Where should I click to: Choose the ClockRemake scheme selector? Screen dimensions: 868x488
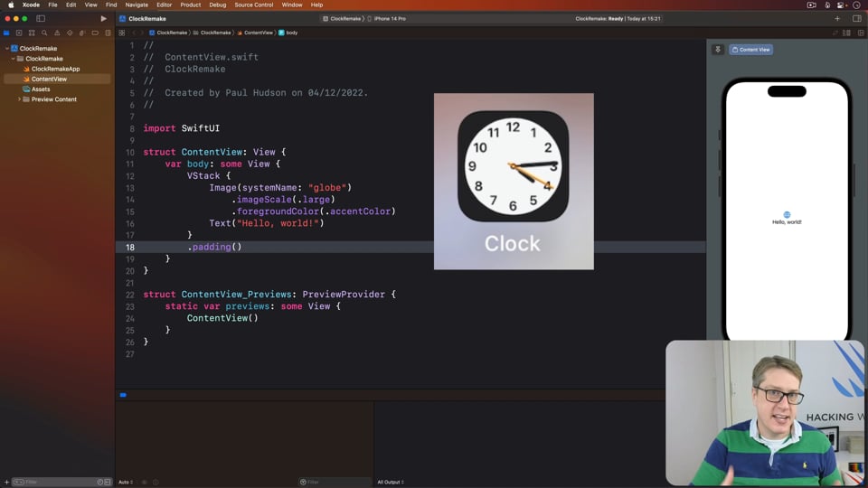[342, 18]
